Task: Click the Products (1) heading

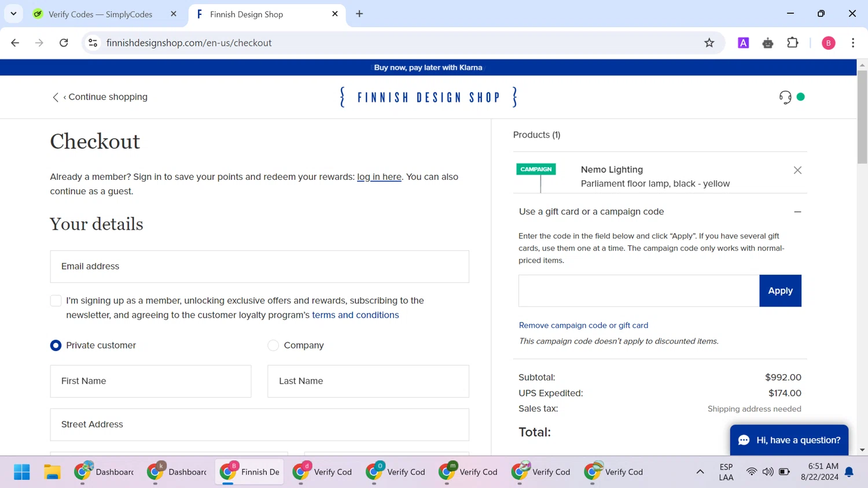Action: tap(536, 135)
